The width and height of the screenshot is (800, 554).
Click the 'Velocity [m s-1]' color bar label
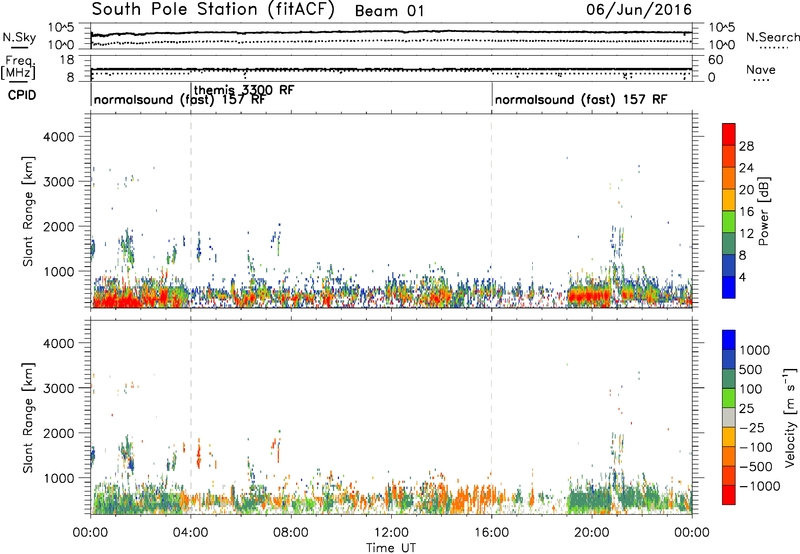coord(790,418)
